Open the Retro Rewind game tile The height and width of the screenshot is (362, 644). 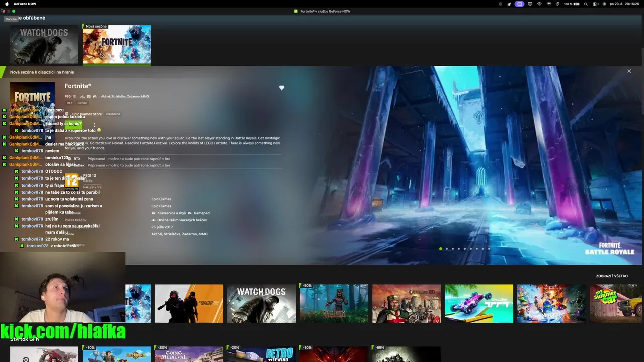tap(262, 354)
